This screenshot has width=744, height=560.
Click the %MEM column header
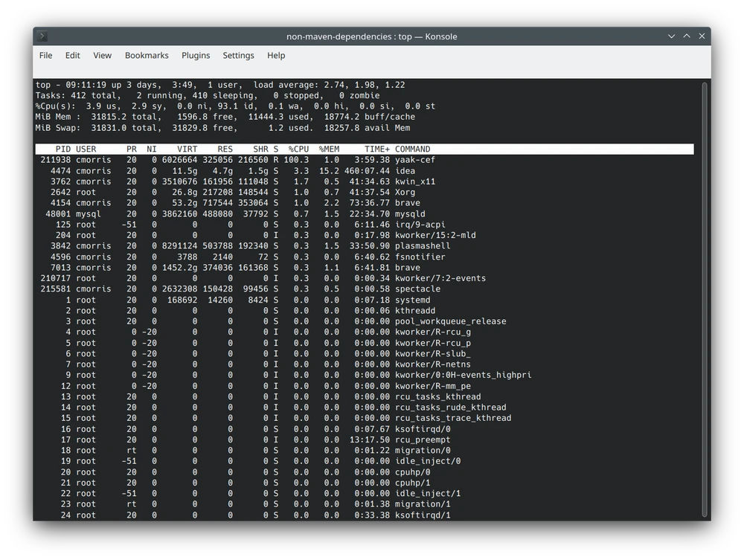click(x=329, y=149)
